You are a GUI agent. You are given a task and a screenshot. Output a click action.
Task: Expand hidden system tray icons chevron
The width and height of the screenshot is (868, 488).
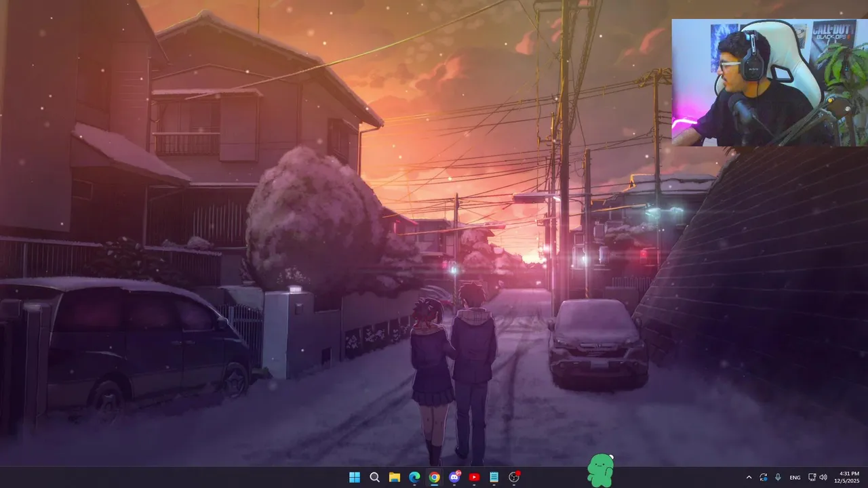point(749,477)
